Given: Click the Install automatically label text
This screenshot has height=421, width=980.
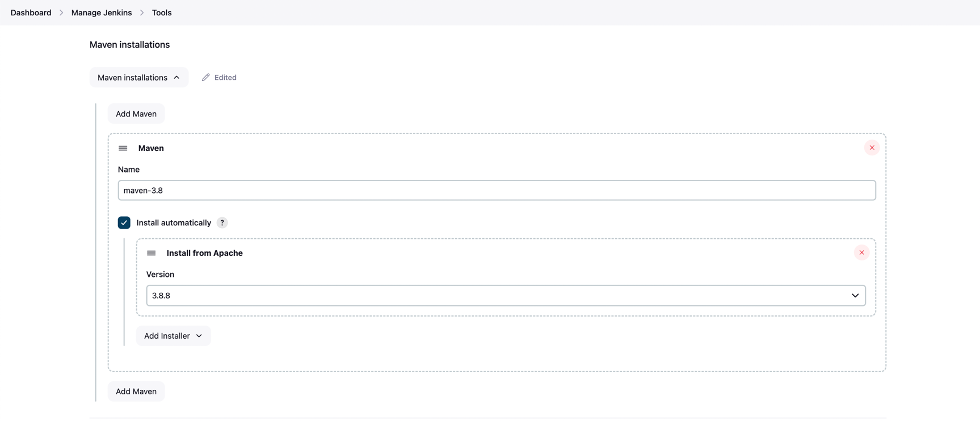Looking at the screenshot, I should [x=174, y=223].
